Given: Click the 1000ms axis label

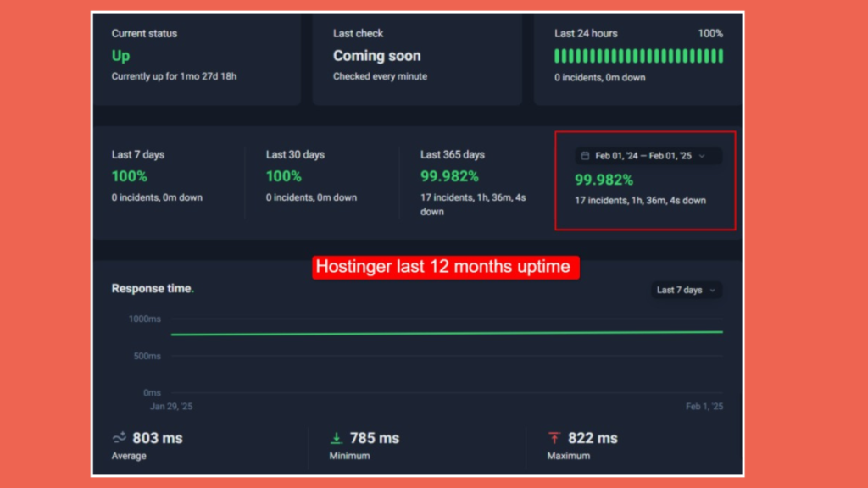Looking at the screenshot, I should tap(144, 319).
